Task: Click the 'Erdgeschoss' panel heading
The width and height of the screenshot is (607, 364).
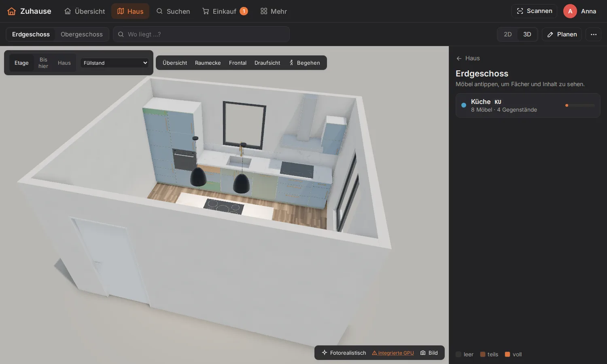Action: click(x=482, y=74)
